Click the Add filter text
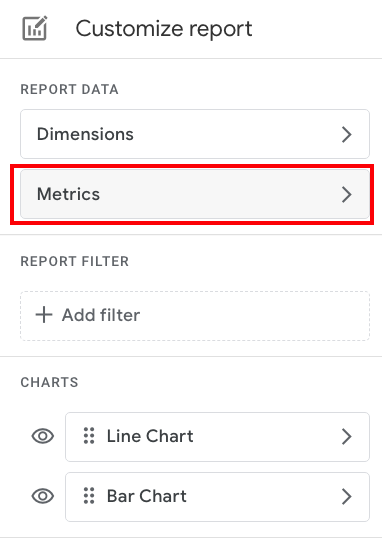The image size is (382, 539). (101, 315)
